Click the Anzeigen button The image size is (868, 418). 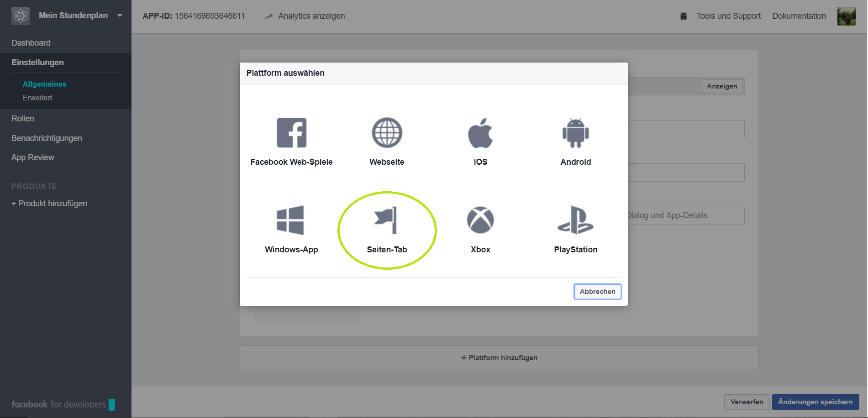point(722,86)
